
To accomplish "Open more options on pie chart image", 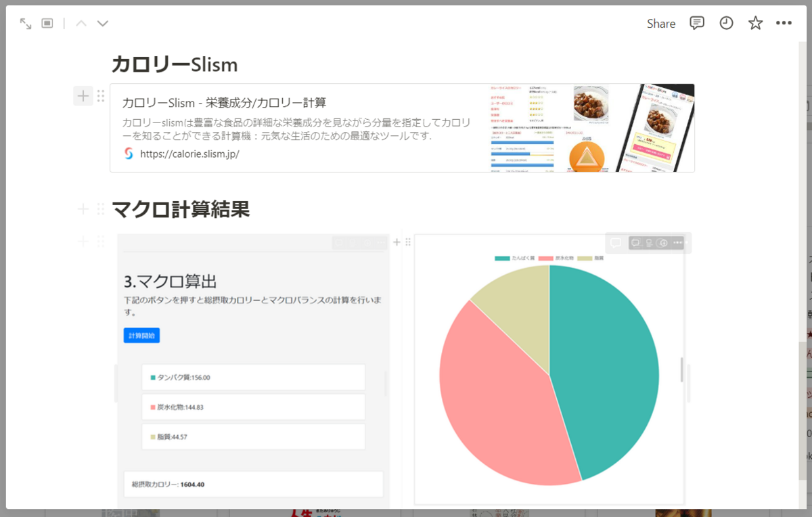I will tap(677, 243).
